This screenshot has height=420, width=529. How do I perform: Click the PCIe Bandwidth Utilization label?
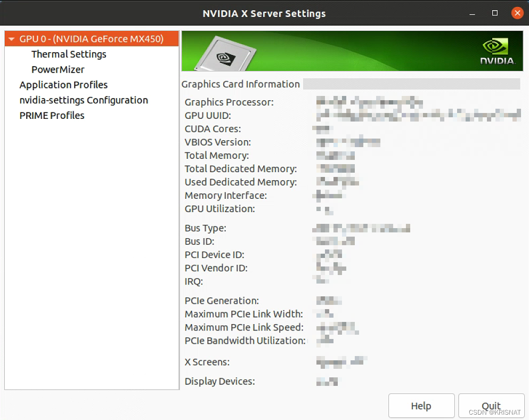point(245,341)
